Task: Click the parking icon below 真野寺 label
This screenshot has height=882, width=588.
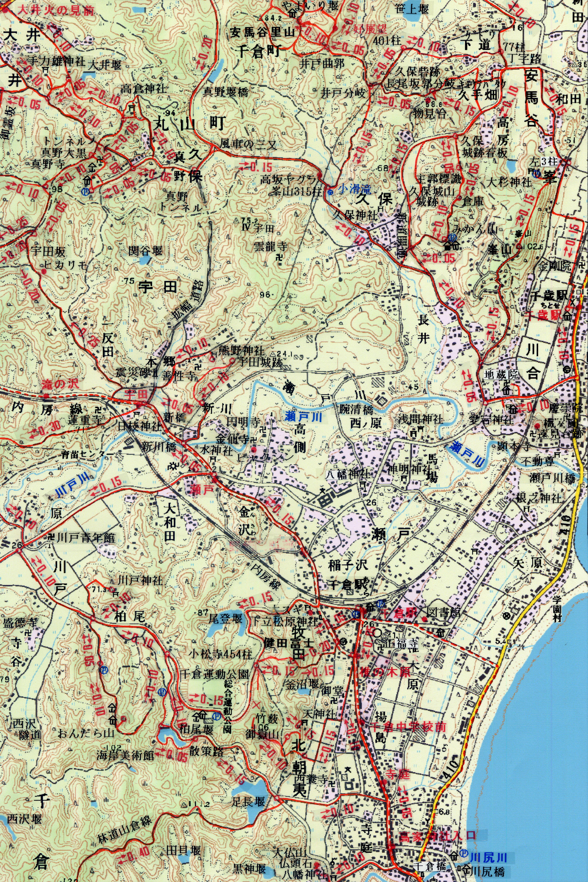Action: 85,191
